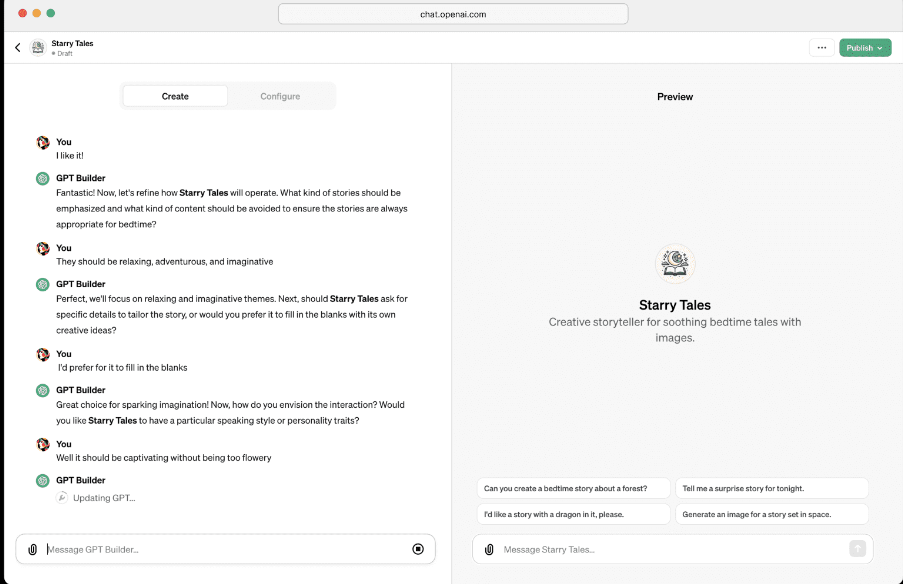Click the Starry Tales logo in the preview
The width and height of the screenshot is (903, 584).
point(675,263)
